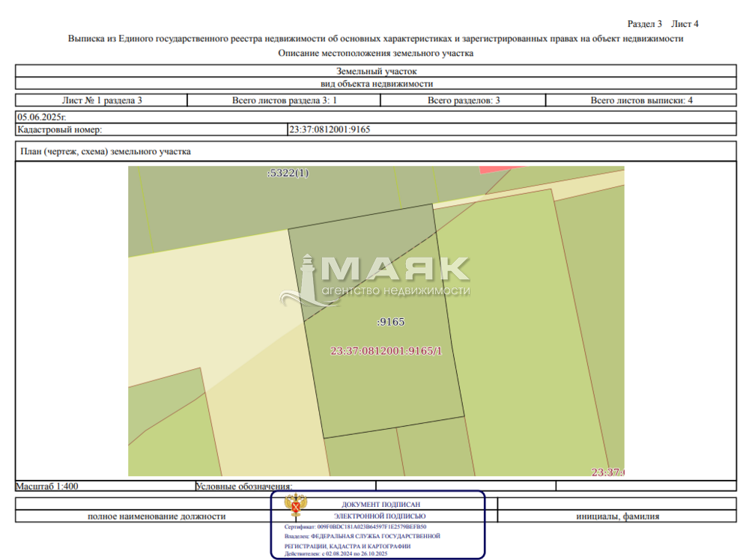Click the 'Масштаб 1:400' scale cell
This screenshot has height=560, width=749.
[x=47, y=486]
